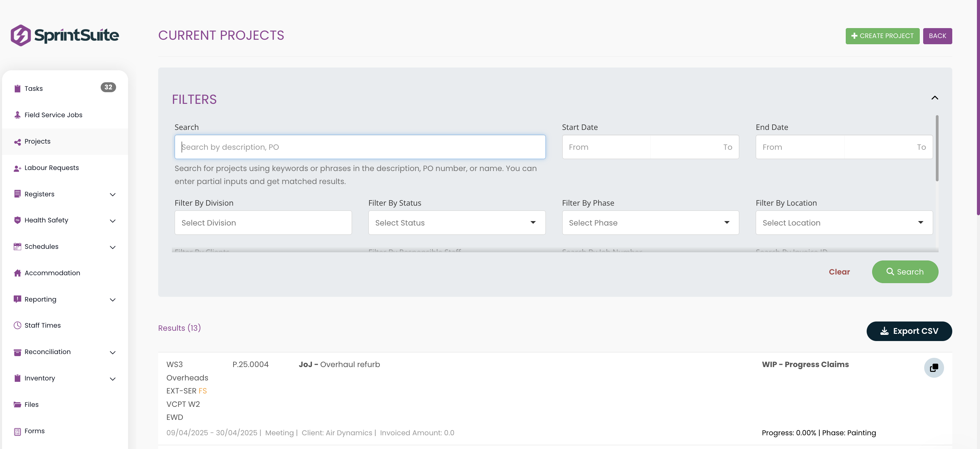Viewport: 980px width, 449px height.
Task: Click the Results (13) count
Action: click(x=179, y=328)
